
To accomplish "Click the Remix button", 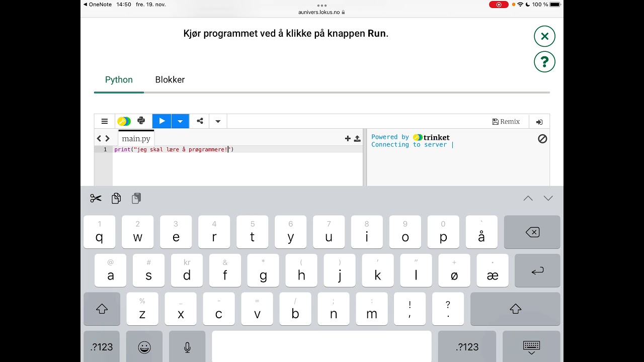I will pos(506,121).
